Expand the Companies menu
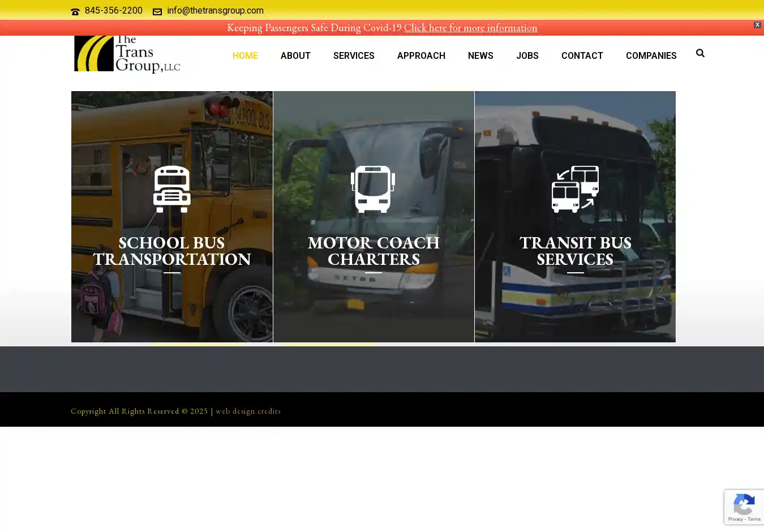Image resolution: width=764 pixels, height=532 pixels. pos(651,55)
